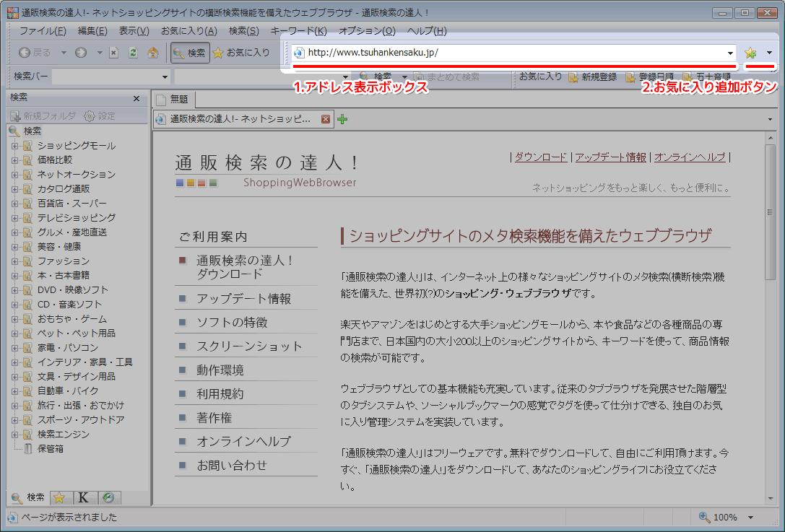Expand the 価格比較 tree node

pos(14,161)
